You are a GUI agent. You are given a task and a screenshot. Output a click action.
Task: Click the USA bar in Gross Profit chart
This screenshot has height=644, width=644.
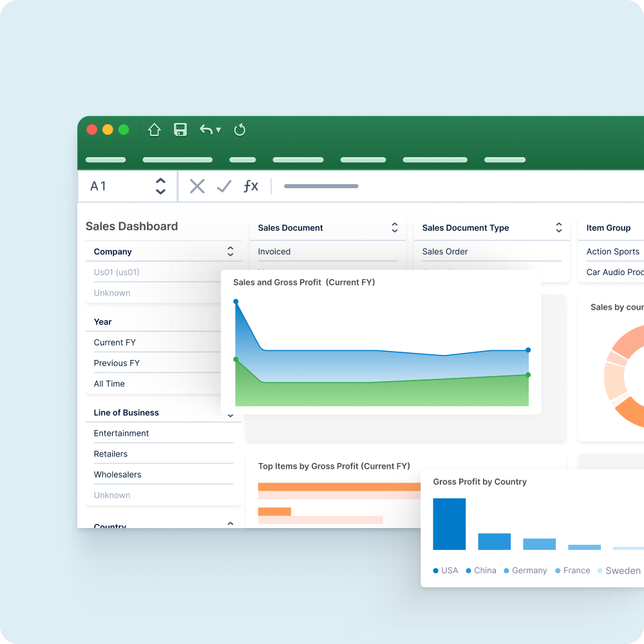pyautogui.click(x=449, y=524)
